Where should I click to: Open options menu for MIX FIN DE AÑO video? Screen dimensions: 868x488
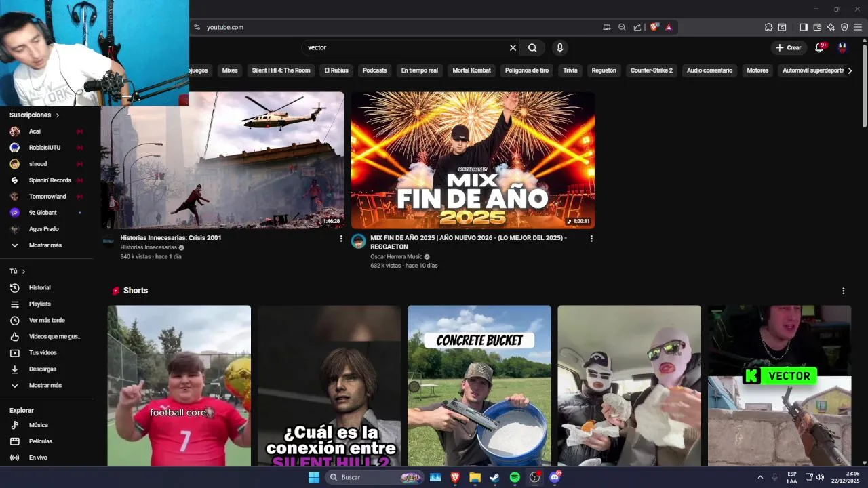(591, 239)
